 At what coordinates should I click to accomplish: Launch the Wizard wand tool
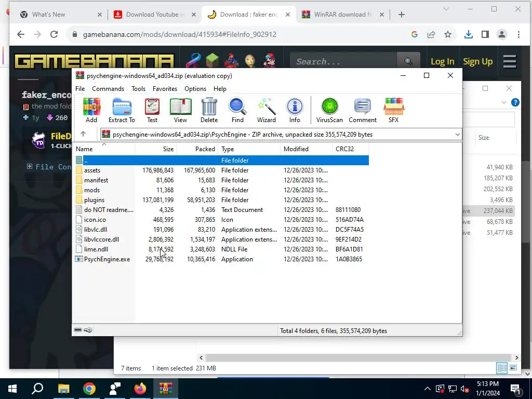coord(267,110)
